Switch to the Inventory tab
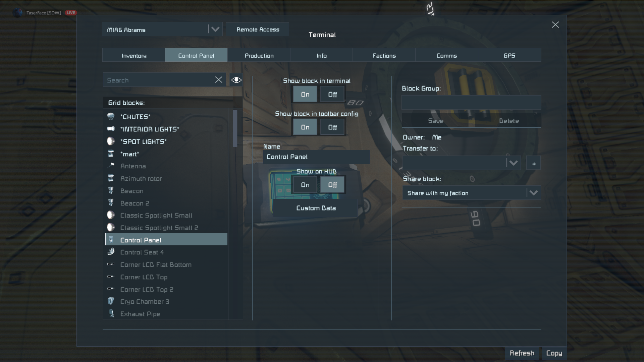 tap(134, 56)
